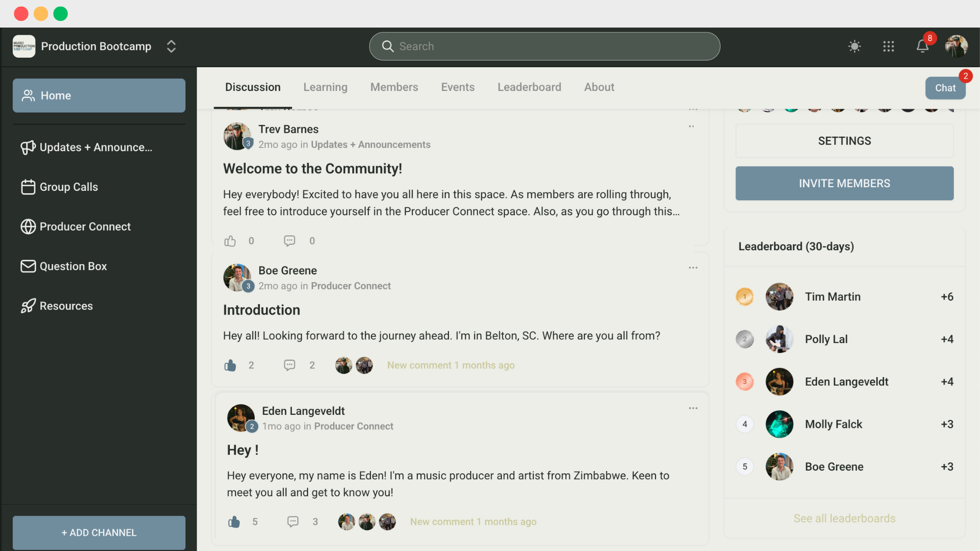Open options menu on Trev Barnes post
The width and height of the screenshot is (980, 551).
tap(692, 127)
